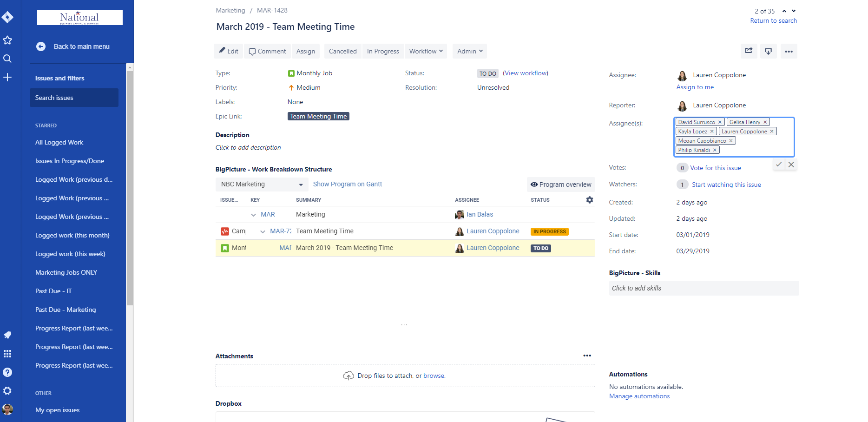Remove Lauren Coppolone tag from assignees
868x422 pixels.
pos(772,132)
